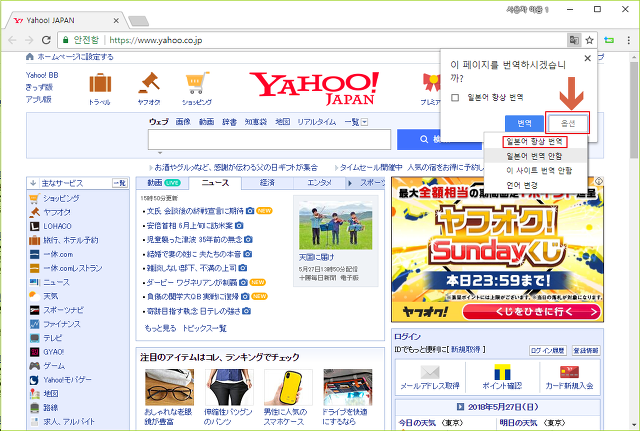Switch to the 経済 tab

[x=267, y=183]
